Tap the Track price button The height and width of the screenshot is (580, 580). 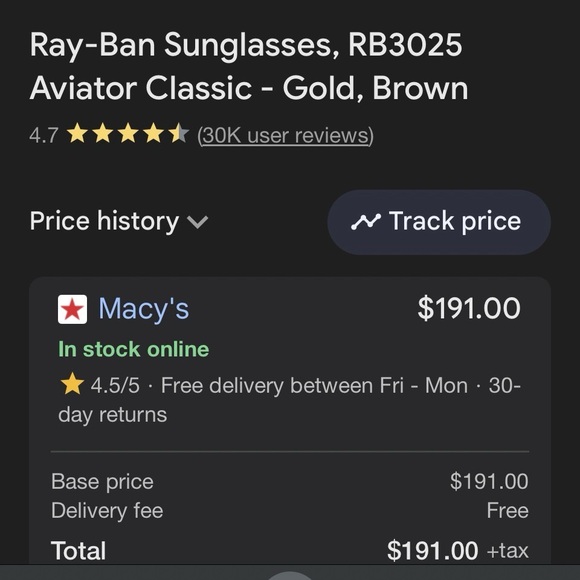439,222
